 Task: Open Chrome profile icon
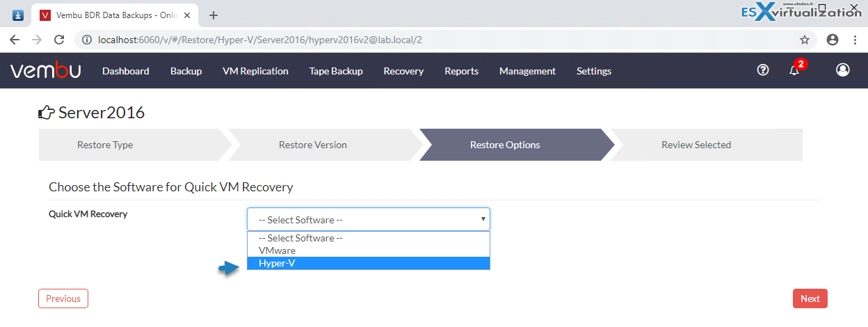coord(833,40)
